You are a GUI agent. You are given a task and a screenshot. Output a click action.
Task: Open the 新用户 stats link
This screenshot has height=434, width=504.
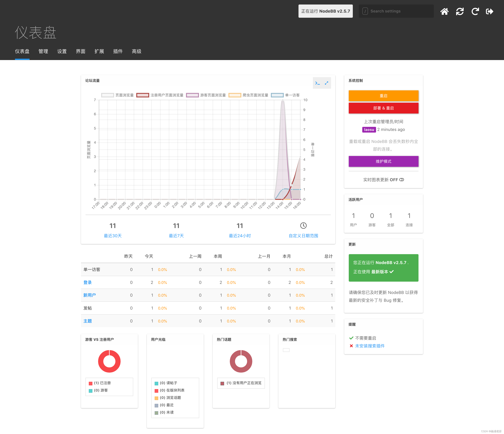90,295
